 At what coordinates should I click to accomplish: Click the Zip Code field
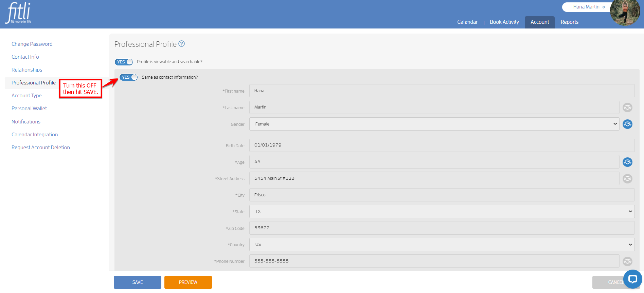(442, 228)
